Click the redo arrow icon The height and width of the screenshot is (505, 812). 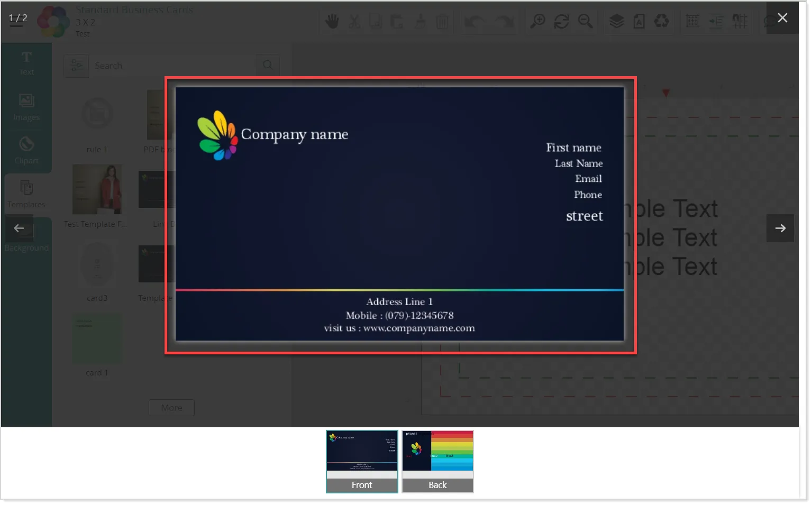(x=504, y=22)
